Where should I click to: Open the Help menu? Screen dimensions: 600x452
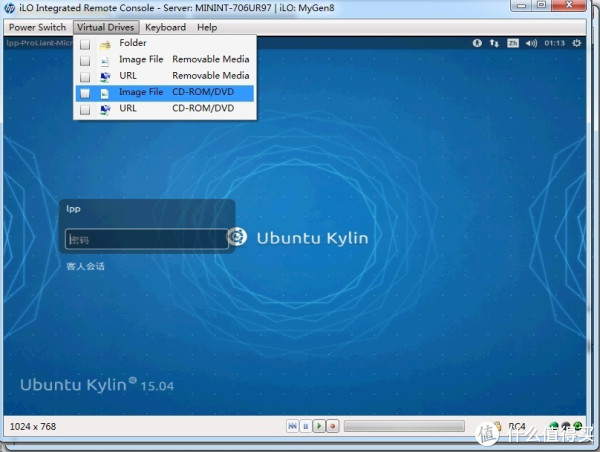207,27
